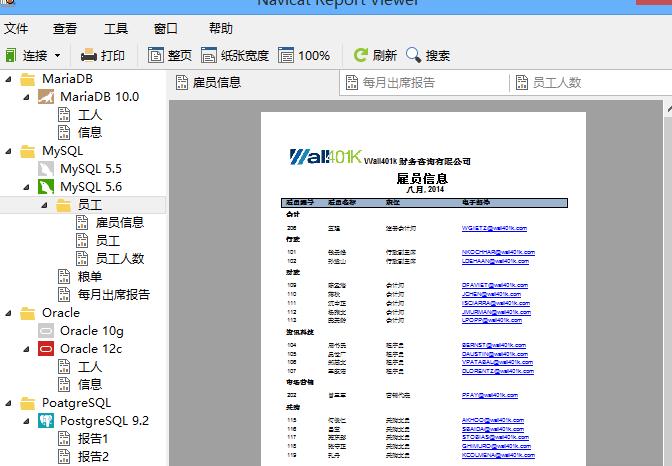The width and height of the screenshot is (672, 466).
Task: Click the green 刷新 refresh icon
Action: (x=360, y=55)
